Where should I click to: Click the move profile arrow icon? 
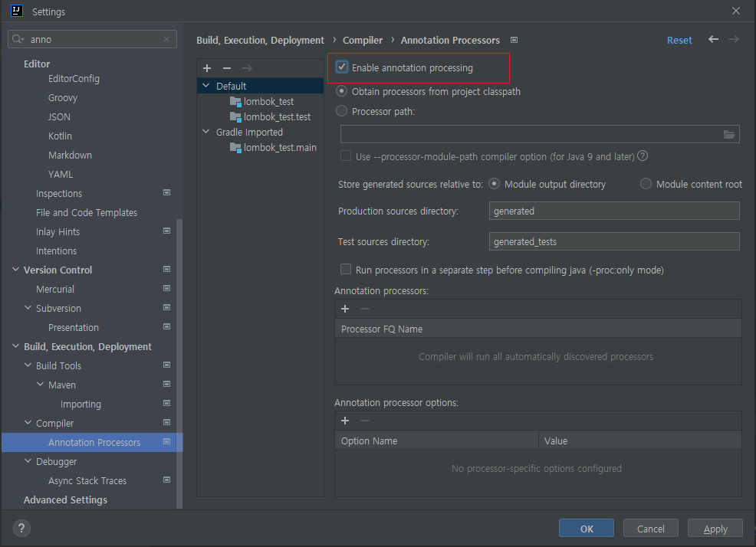tap(246, 68)
